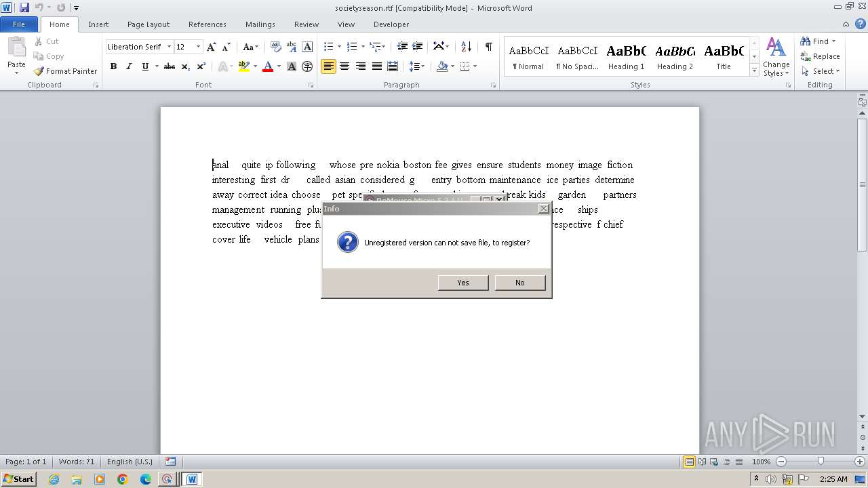
Task: Toggle Superscript formatting
Action: (201, 66)
